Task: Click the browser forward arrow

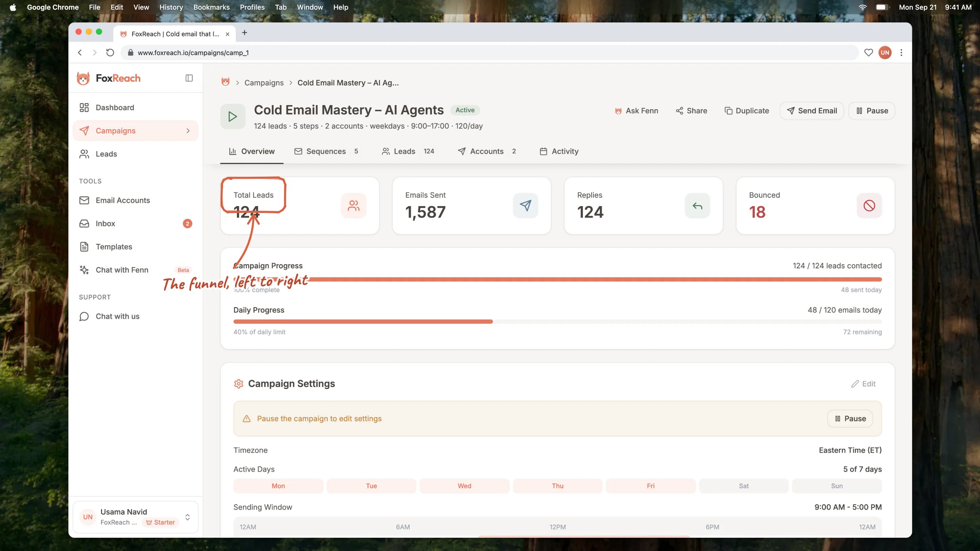Action: pos(95,52)
